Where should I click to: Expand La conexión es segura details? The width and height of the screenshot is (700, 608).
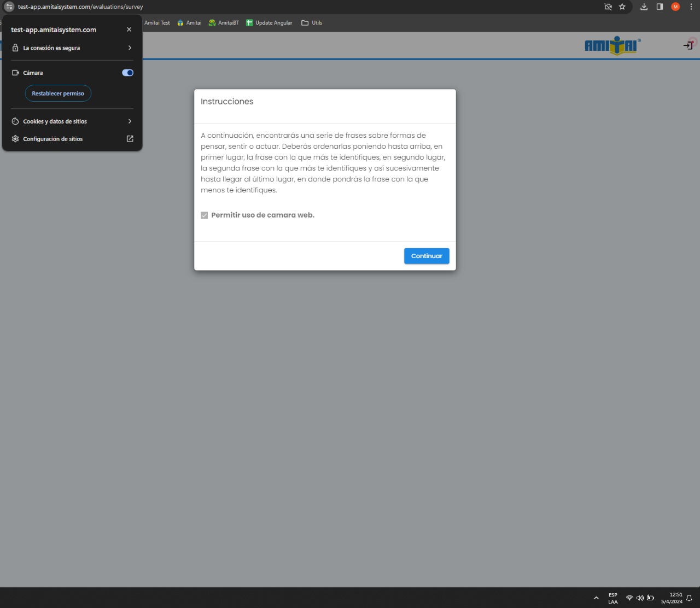[x=130, y=48]
